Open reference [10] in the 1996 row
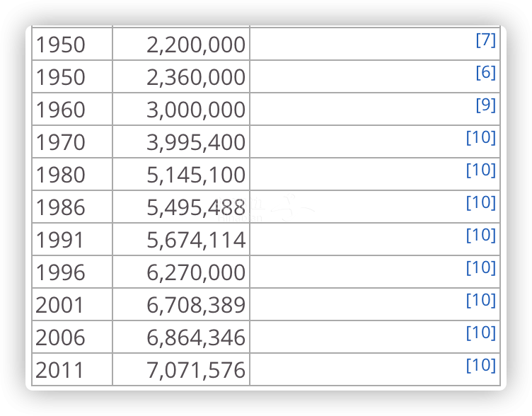The width and height of the screenshot is (532, 416). 481,268
